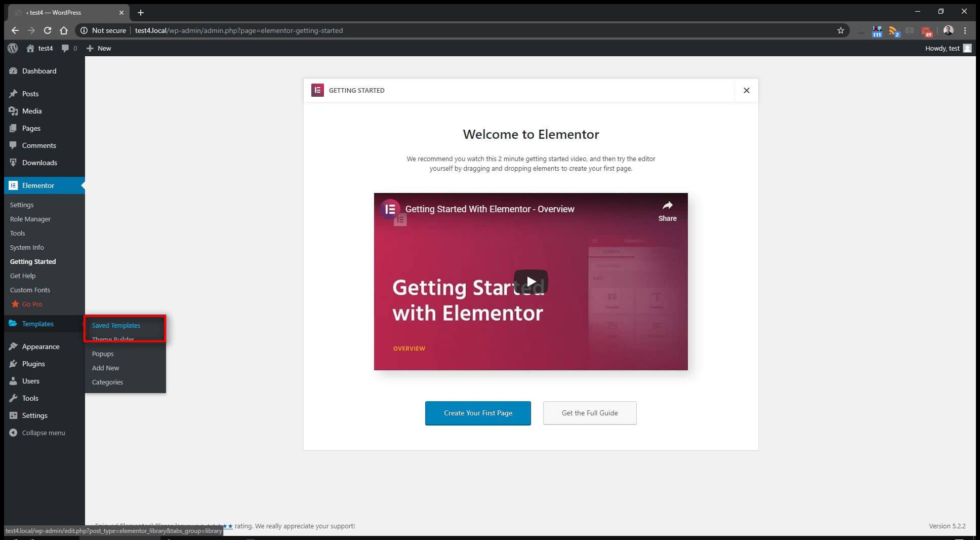Add new content via New button
980x540 pixels.
pos(99,48)
